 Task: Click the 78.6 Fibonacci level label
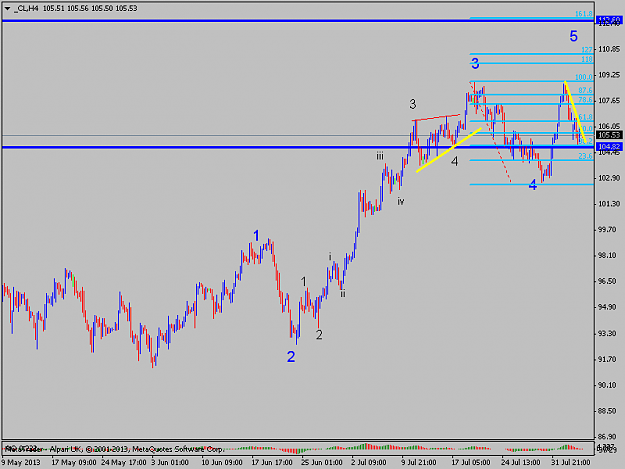pyautogui.click(x=586, y=100)
